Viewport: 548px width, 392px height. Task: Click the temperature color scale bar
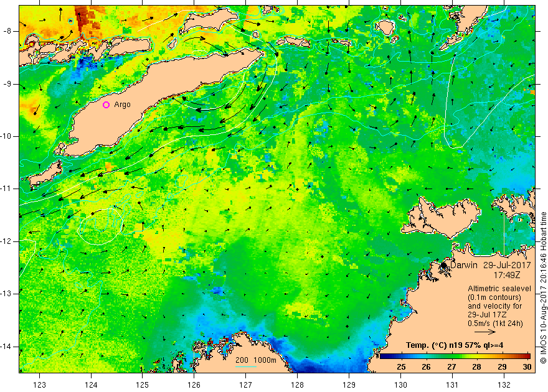pyautogui.click(x=455, y=356)
